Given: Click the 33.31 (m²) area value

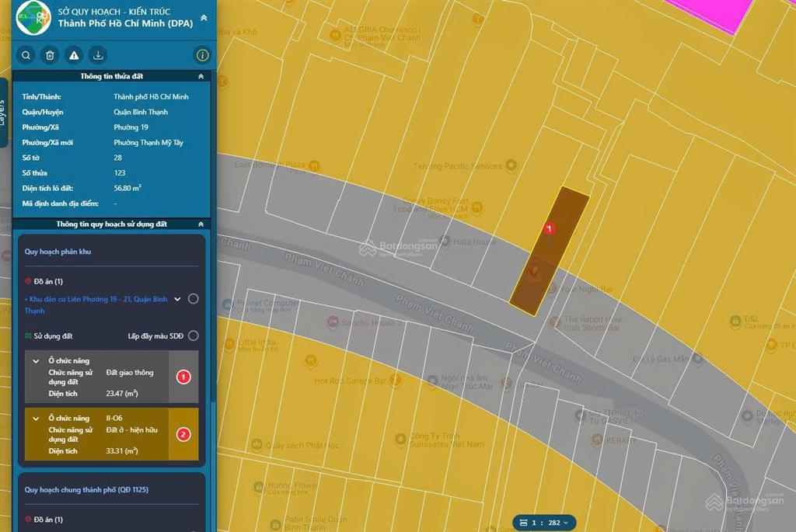Looking at the screenshot, I should point(122,451).
